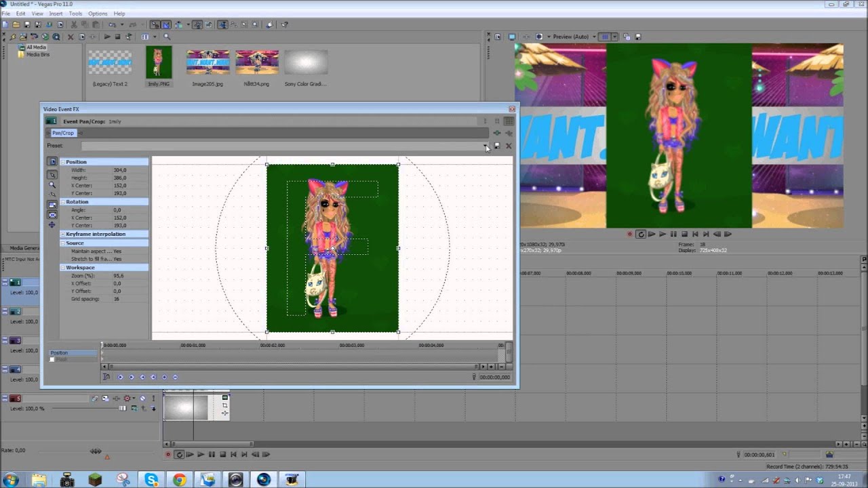Screen dimensions: 868x488
Task: Toggle the Enable Snapping toolbar icon
Action: 155,24
